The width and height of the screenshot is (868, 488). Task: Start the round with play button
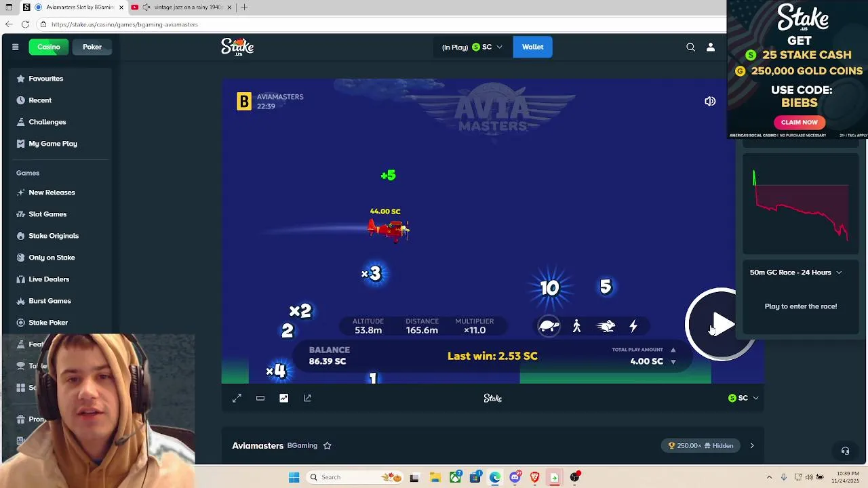point(721,325)
